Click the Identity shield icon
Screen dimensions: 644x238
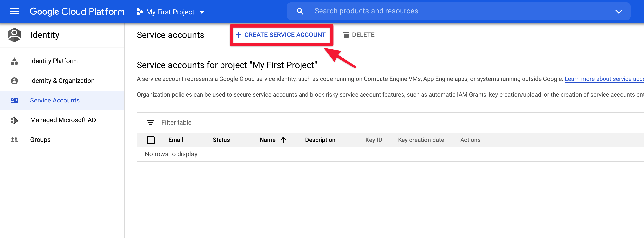tap(14, 35)
